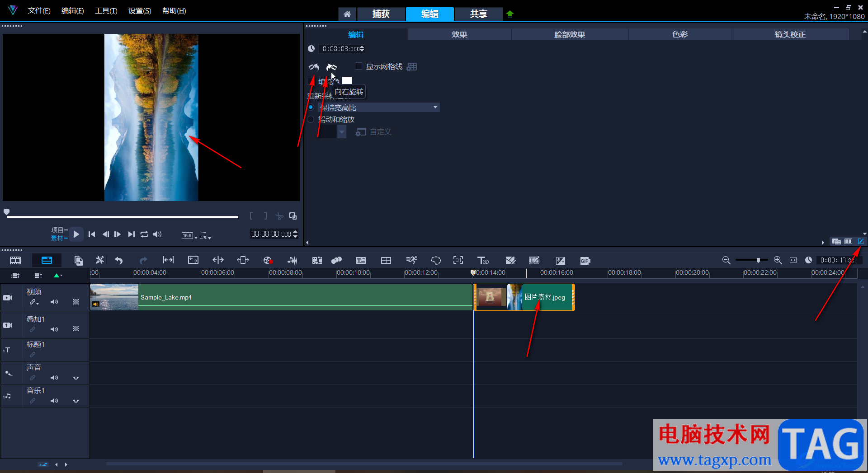Expand the music 1 track options chevron
Screen dimensions: 868x473
click(x=76, y=401)
